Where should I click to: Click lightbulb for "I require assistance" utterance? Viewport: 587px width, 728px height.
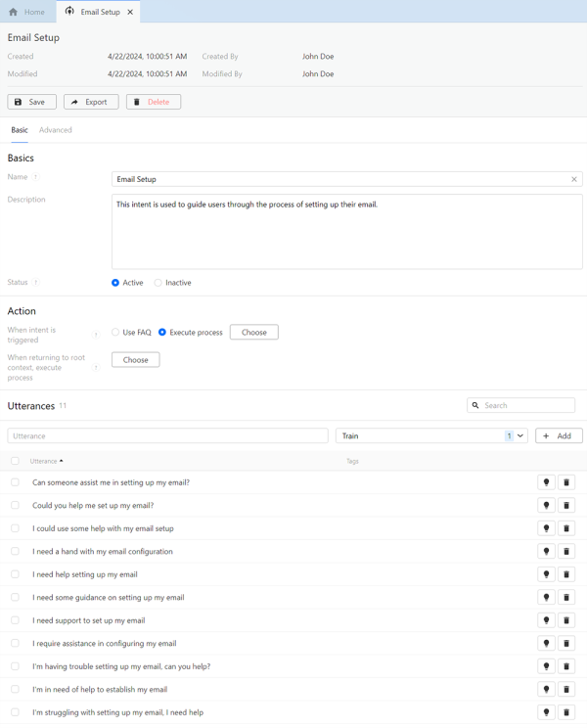(546, 643)
